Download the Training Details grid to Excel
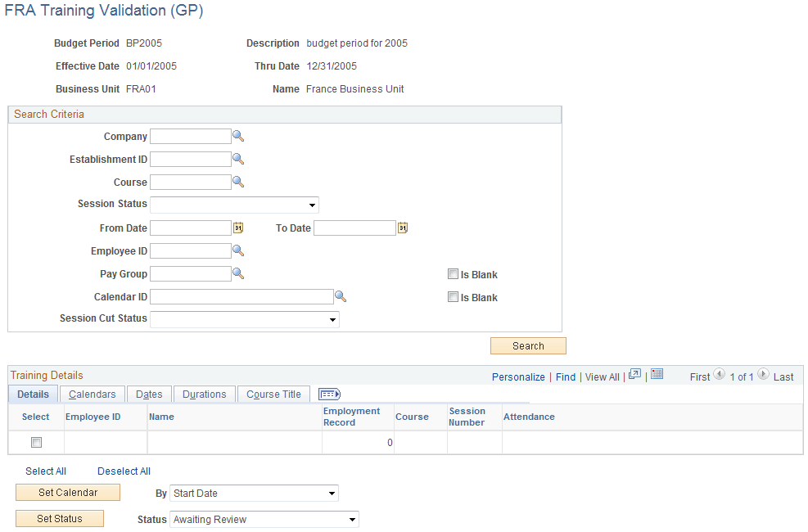The width and height of the screenshot is (808, 532). pyautogui.click(x=657, y=374)
